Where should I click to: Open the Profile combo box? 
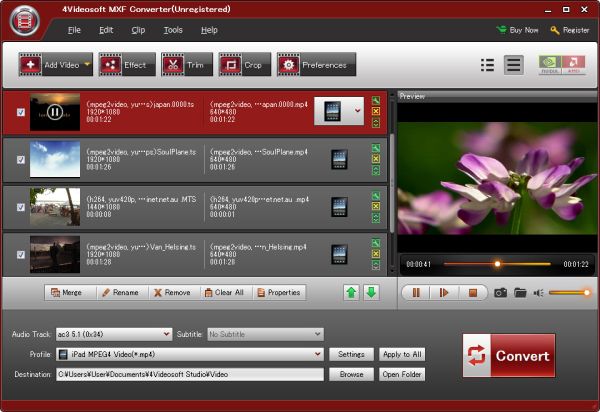point(190,354)
